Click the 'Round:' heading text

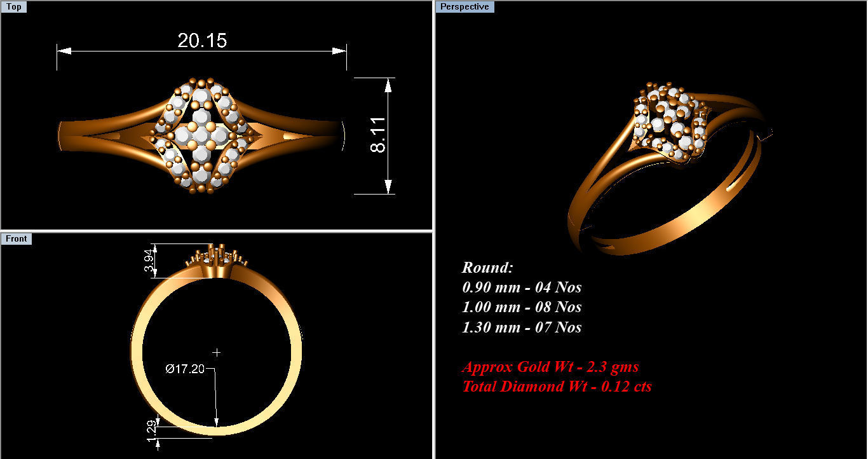pos(487,267)
